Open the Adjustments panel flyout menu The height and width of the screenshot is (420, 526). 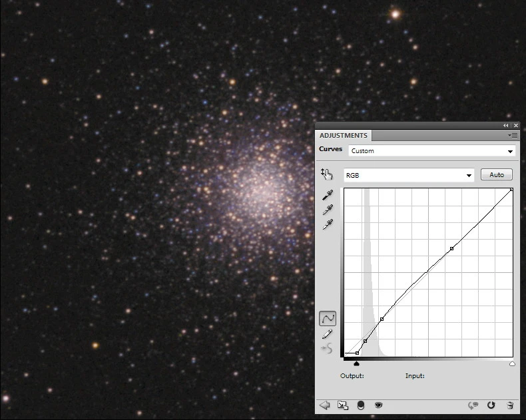point(513,135)
